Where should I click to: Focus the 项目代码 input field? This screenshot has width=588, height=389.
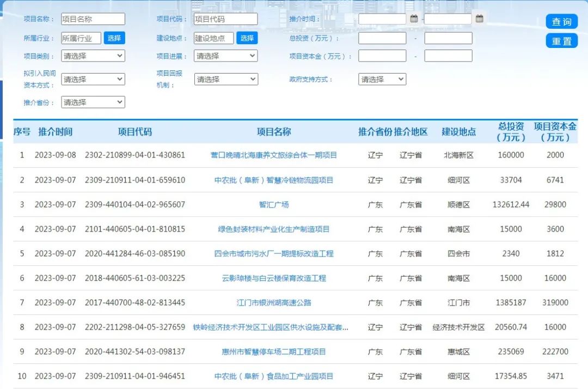[226, 19]
